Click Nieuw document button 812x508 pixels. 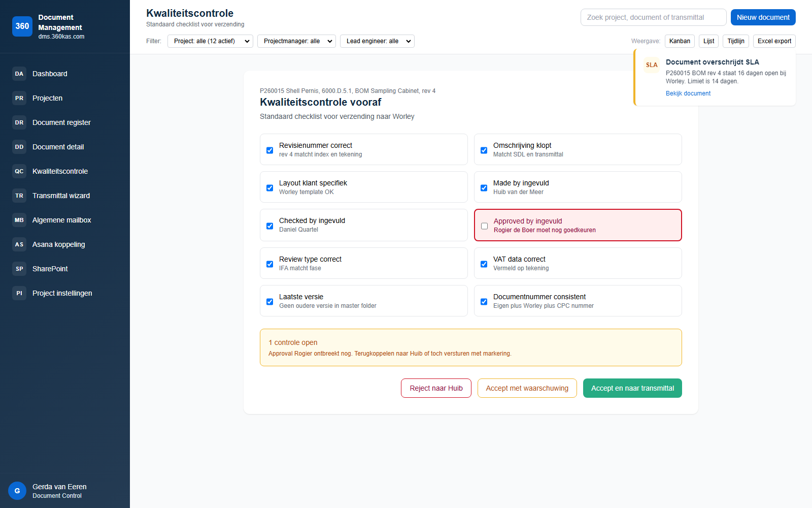(763, 17)
